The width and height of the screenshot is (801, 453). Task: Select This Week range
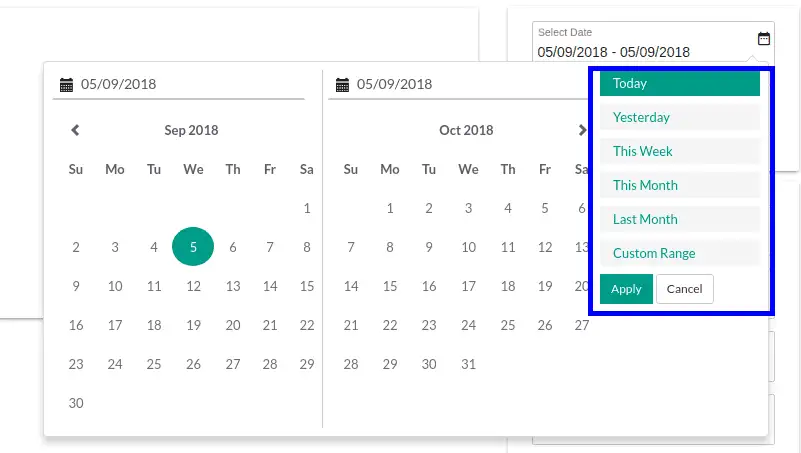pos(679,152)
